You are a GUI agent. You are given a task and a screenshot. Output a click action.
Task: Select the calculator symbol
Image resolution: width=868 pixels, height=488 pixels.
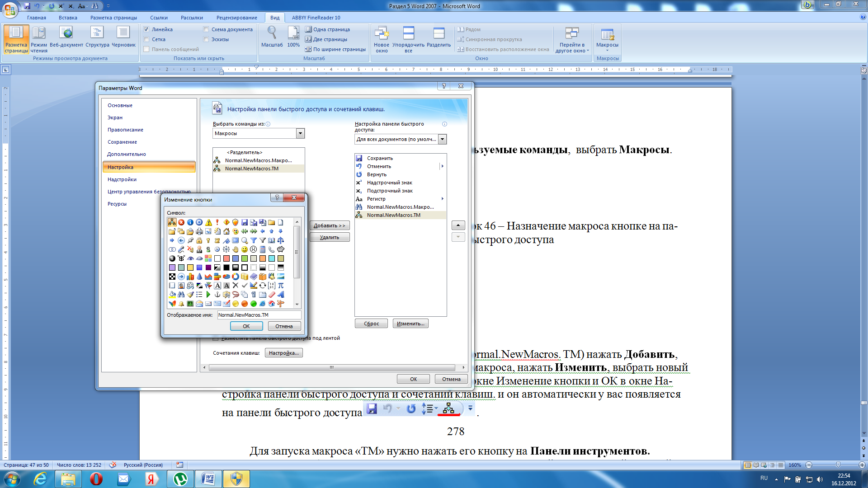[x=263, y=249]
